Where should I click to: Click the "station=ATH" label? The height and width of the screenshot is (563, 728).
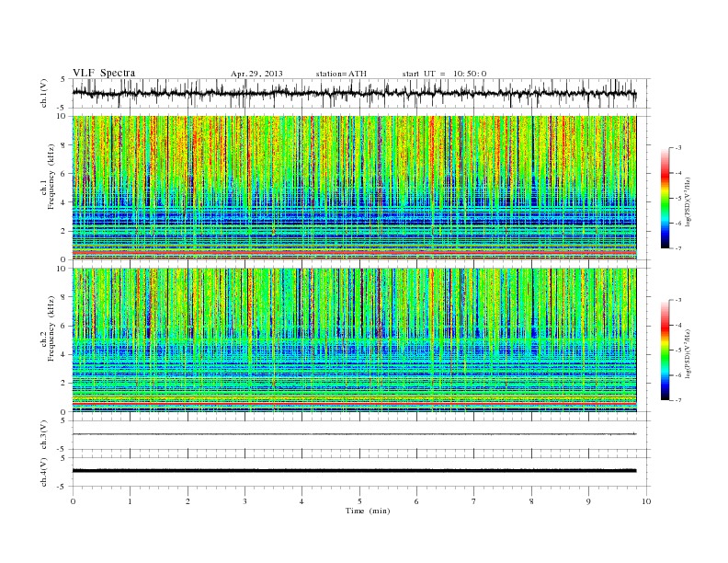tap(341, 74)
